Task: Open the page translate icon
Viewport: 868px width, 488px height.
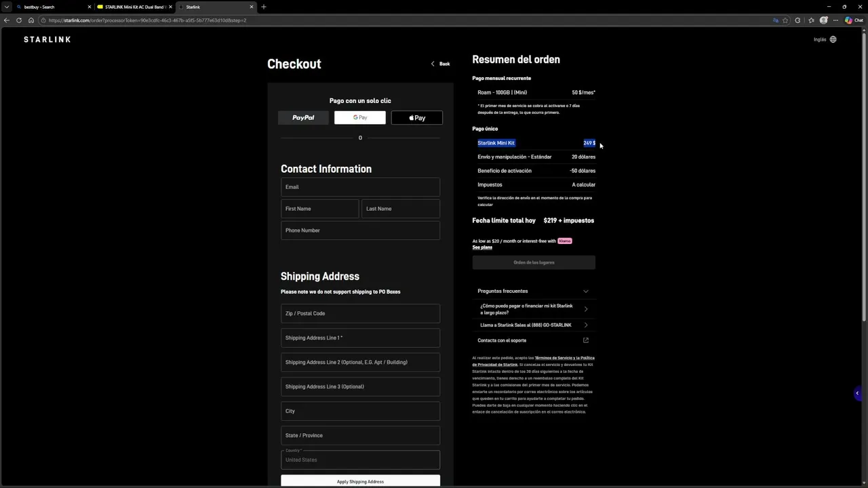Action: pos(776,20)
